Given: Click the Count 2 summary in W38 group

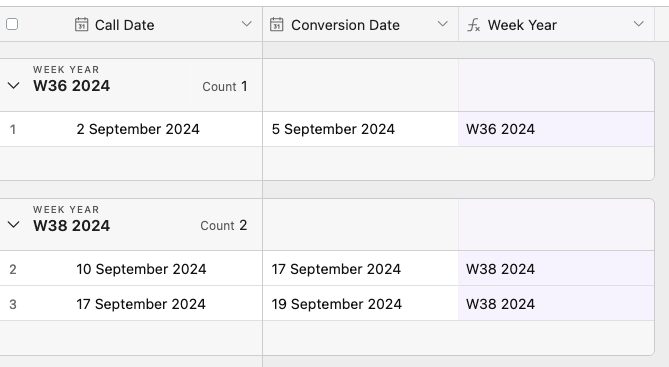Looking at the screenshot, I should tap(224, 225).
